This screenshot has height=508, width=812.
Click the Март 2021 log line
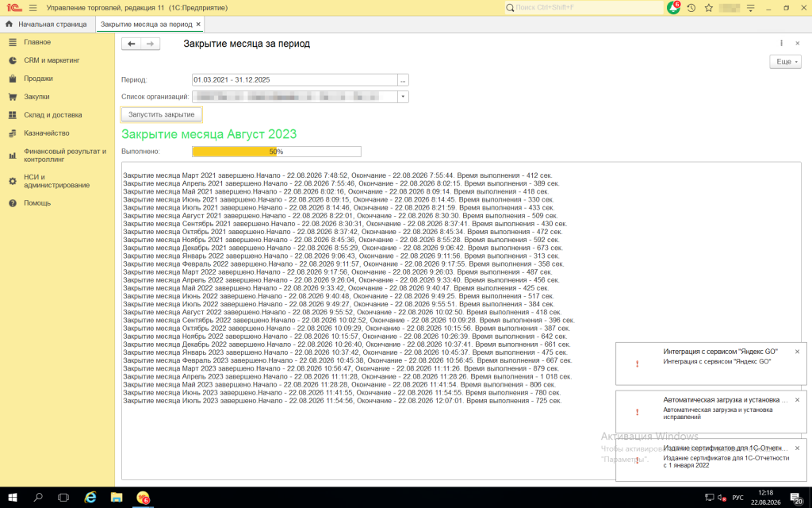[338, 175]
